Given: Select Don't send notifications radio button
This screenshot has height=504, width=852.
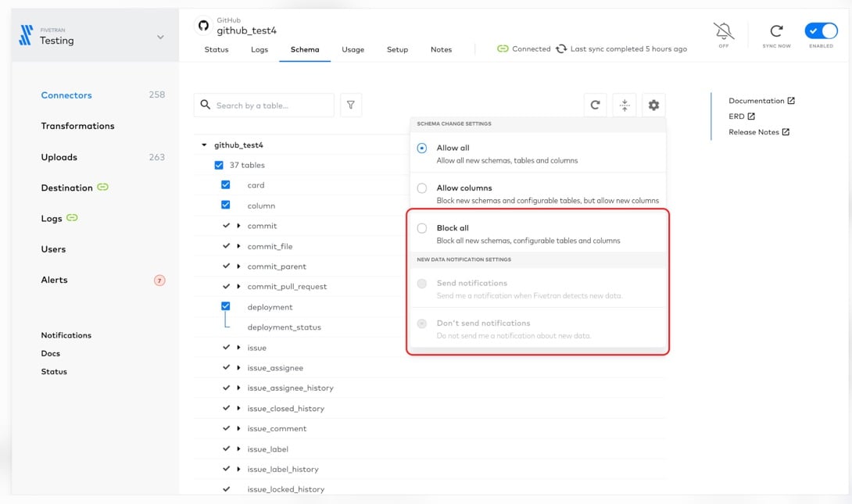Looking at the screenshot, I should click(x=421, y=323).
